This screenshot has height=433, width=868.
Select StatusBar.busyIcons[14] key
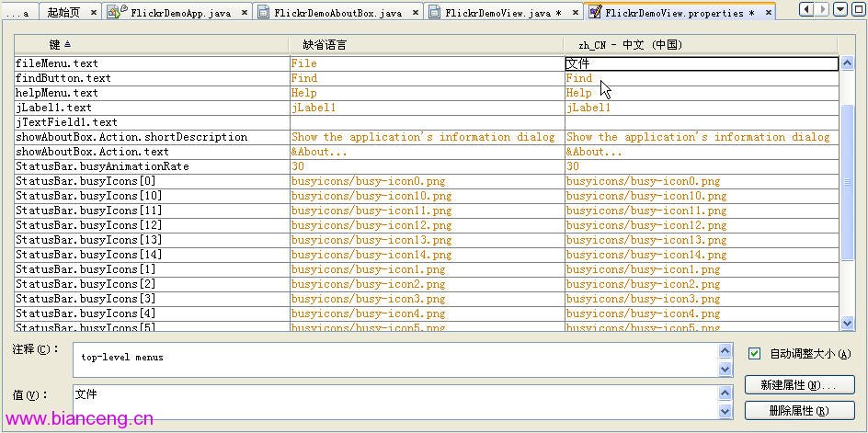[x=151, y=255]
